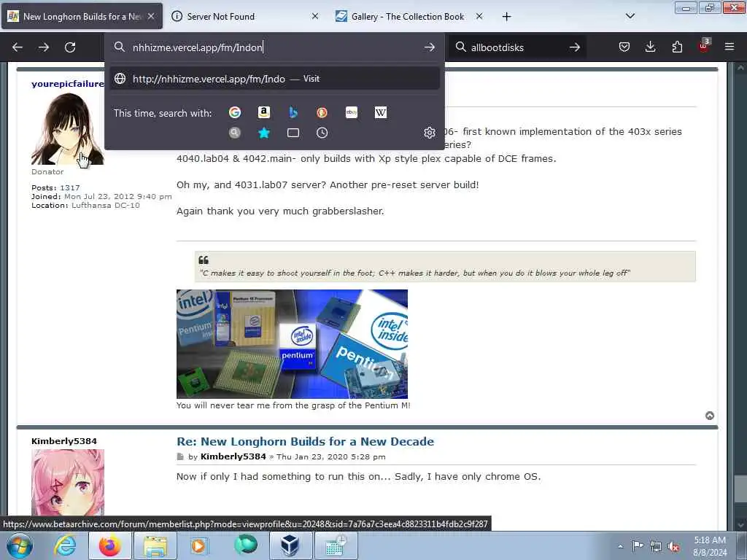The image size is (747, 560).
Task: Search with Wikipedia one-off engine
Action: (381, 112)
